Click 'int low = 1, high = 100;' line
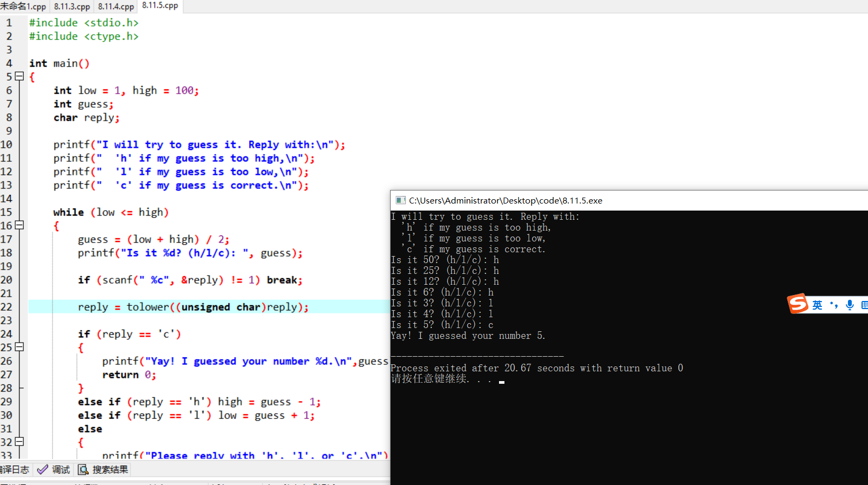868x485 pixels. pyautogui.click(x=126, y=90)
